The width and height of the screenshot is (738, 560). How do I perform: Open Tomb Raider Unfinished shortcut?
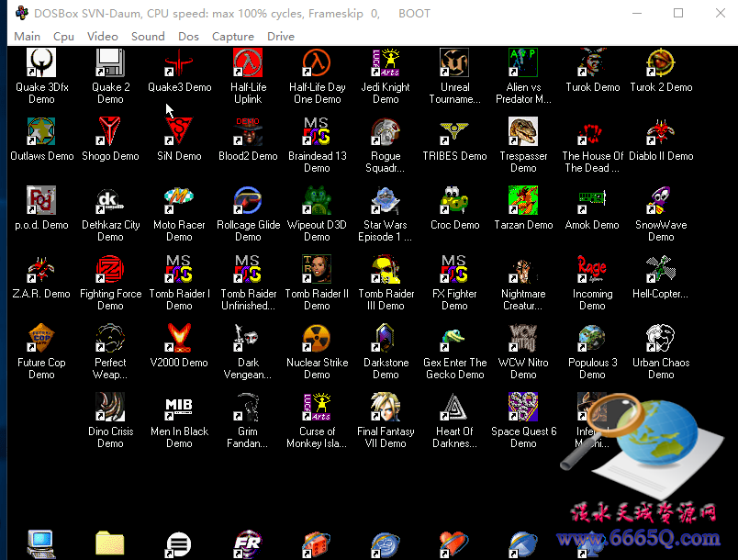248,269
